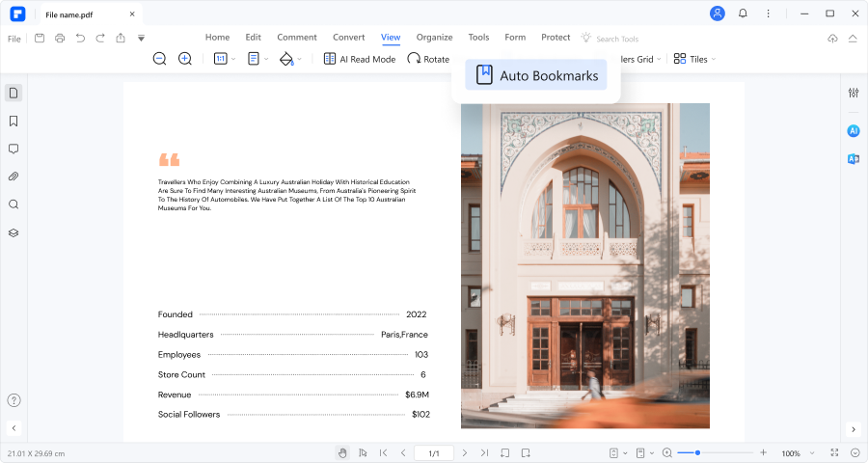The height and width of the screenshot is (463, 868).
Task: Open the Tools tab
Action: [x=478, y=37]
